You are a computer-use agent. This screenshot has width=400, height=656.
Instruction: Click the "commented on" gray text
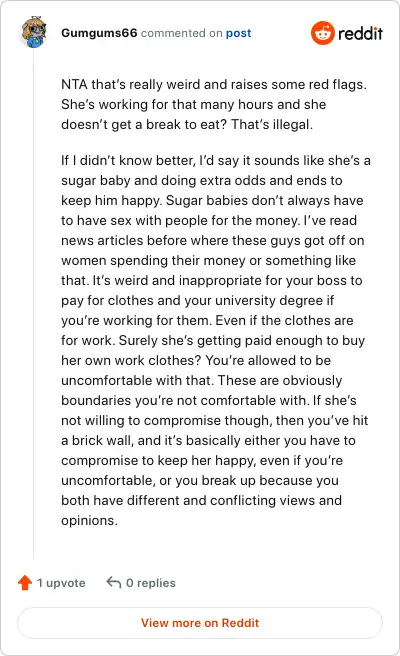(x=181, y=33)
